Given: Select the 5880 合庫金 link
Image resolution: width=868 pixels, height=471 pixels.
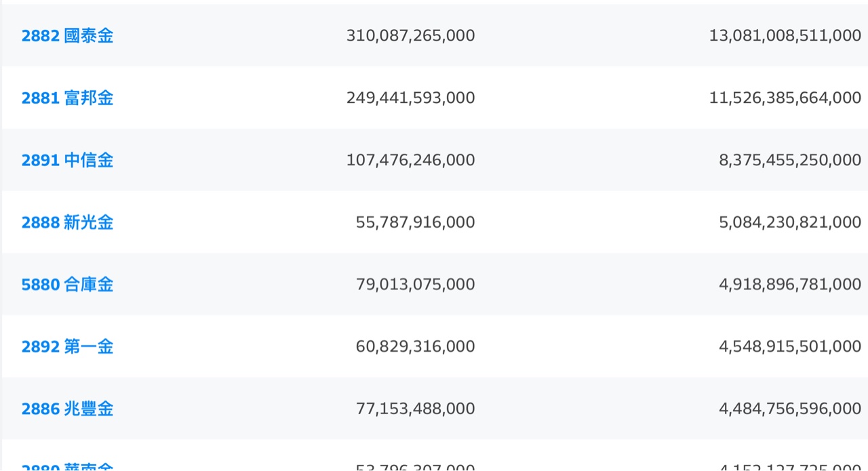Looking at the screenshot, I should 67,285.
